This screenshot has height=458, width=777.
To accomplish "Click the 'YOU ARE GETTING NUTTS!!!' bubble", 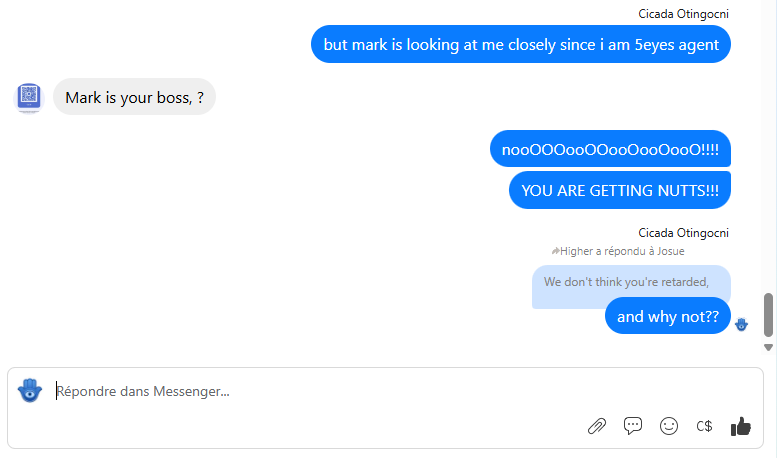I will tap(619, 190).
